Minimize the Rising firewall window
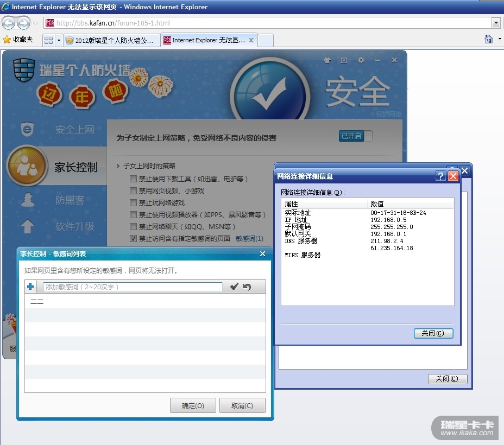 coord(377,60)
